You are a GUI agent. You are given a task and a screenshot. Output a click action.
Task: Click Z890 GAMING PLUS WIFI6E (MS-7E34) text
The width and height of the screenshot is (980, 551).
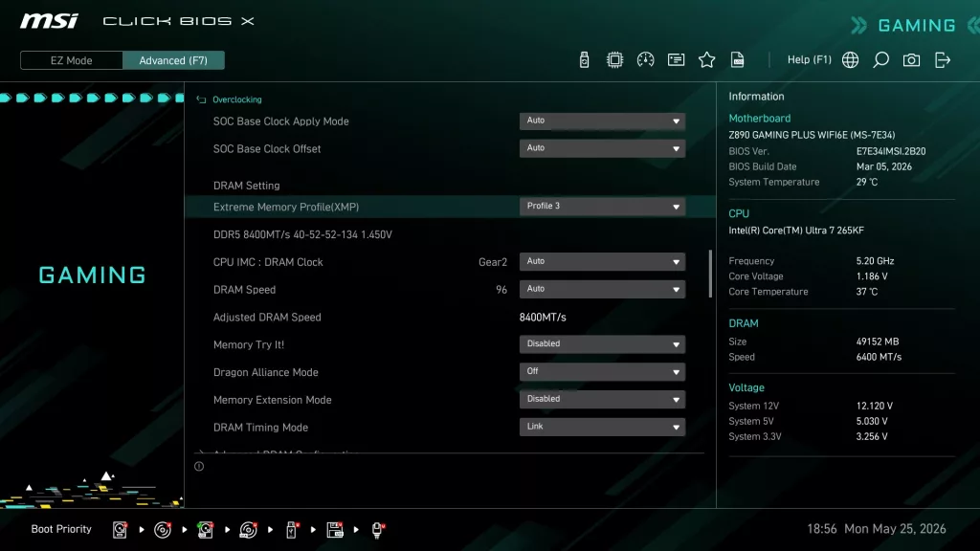point(812,135)
